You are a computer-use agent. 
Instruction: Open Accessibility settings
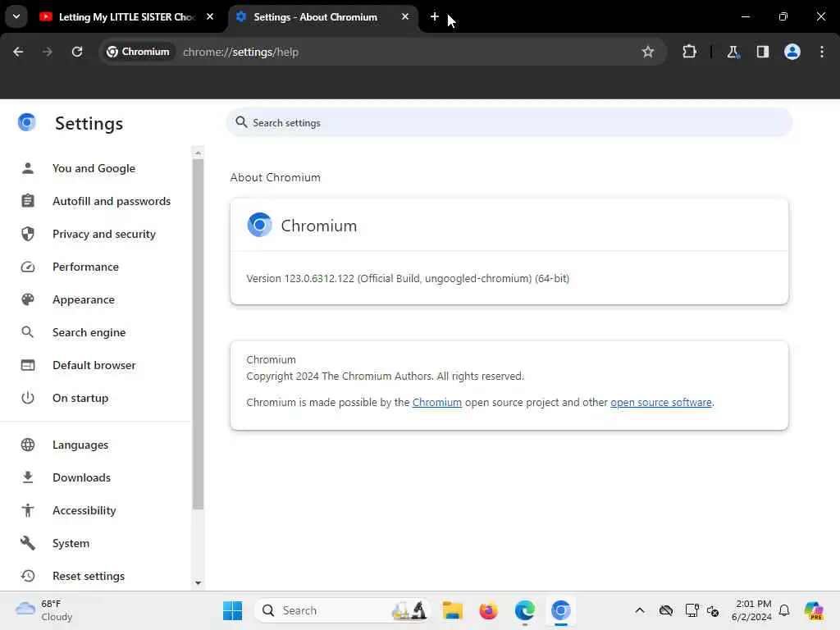pyautogui.click(x=94, y=510)
